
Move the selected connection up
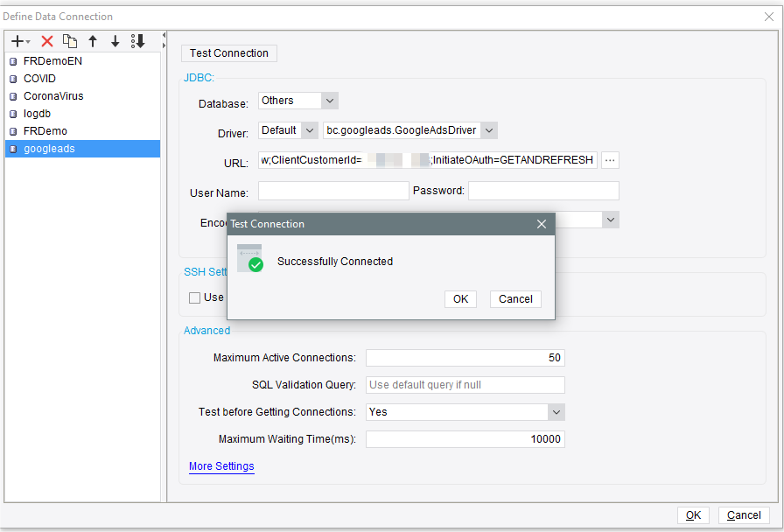point(92,40)
